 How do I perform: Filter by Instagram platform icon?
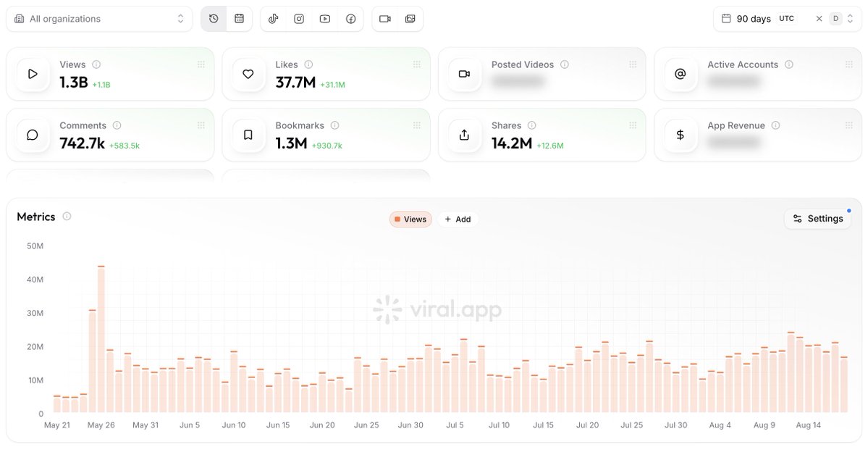(x=299, y=19)
